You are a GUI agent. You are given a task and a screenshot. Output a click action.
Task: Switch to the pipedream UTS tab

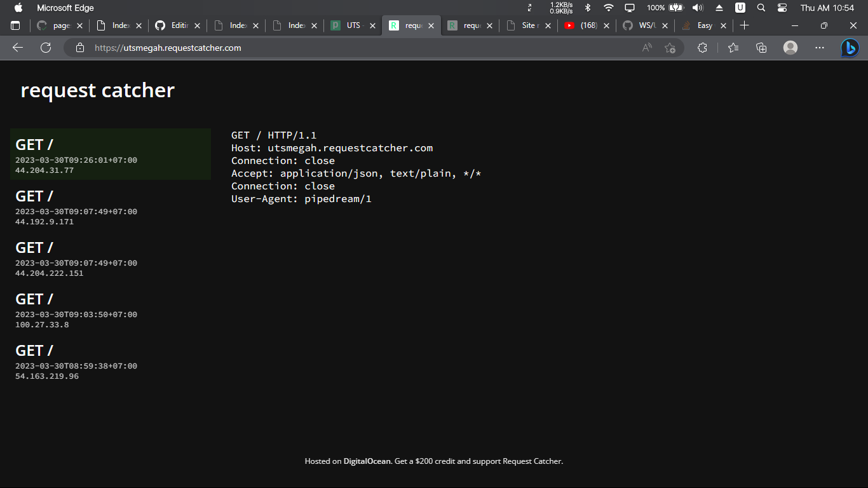pos(351,25)
